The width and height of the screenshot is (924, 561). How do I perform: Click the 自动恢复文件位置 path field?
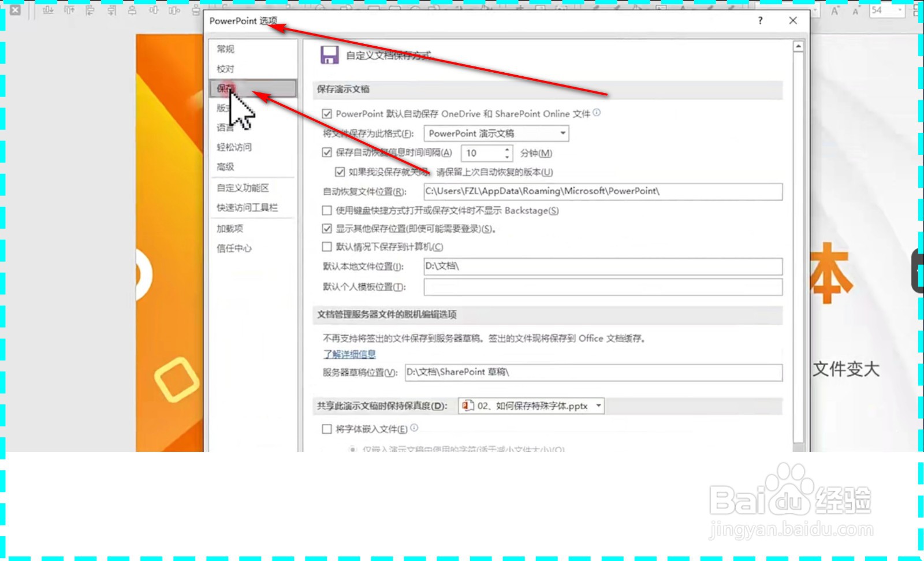pos(603,191)
